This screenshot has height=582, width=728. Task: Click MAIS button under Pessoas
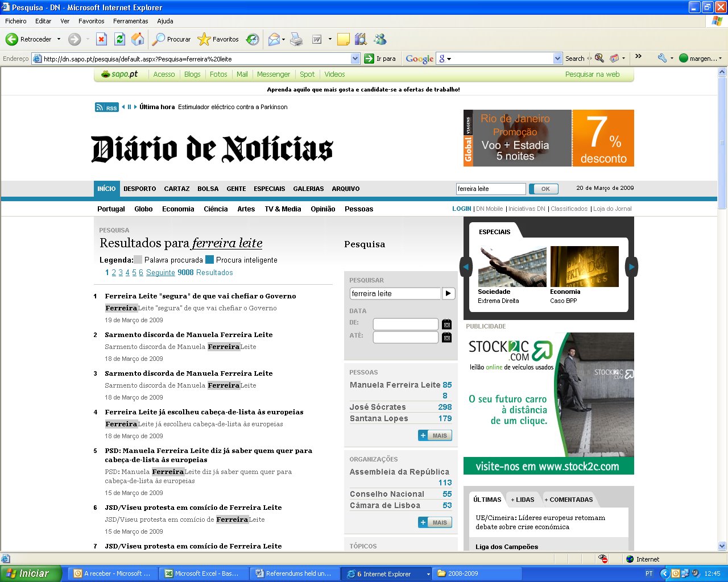(435, 435)
